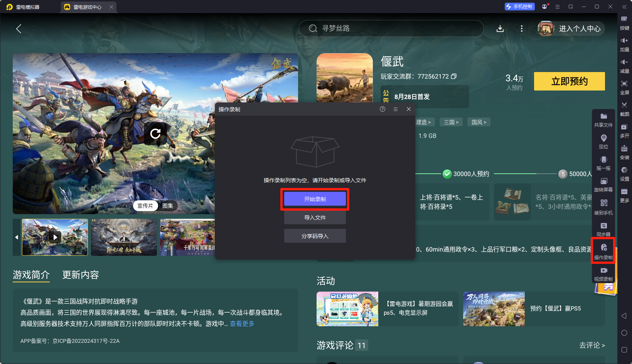Open the 建造 tag

pos(423,122)
